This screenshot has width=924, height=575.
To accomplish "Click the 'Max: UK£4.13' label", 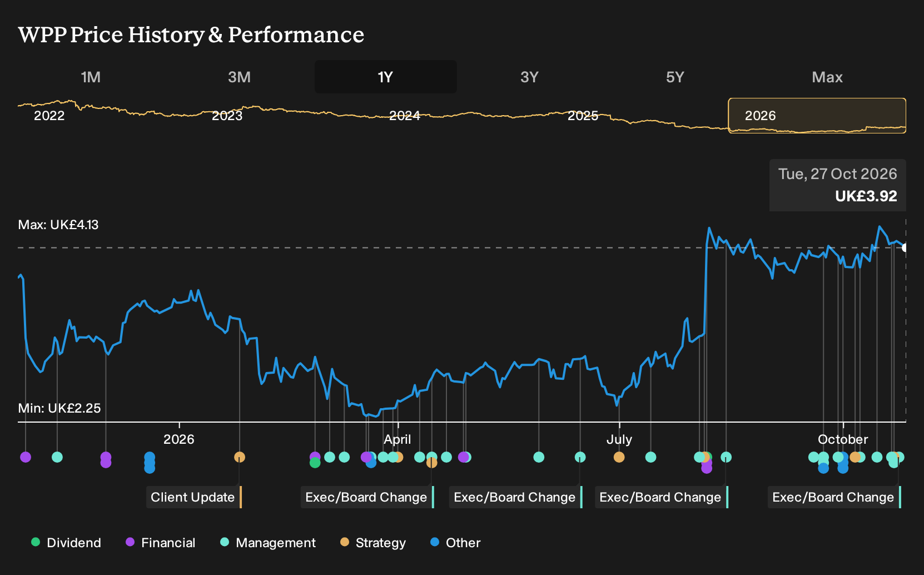I will click(x=58, y=225).
